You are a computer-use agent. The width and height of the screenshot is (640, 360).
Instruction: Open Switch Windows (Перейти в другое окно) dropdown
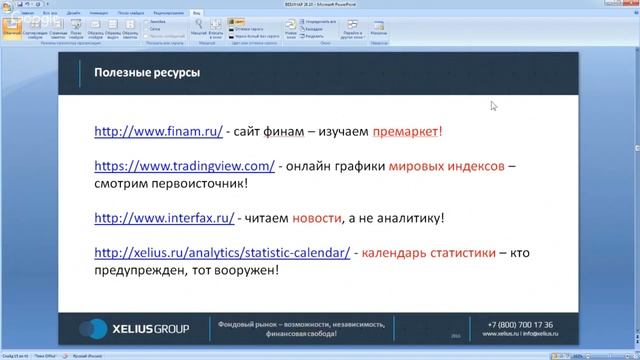(353, 29)
